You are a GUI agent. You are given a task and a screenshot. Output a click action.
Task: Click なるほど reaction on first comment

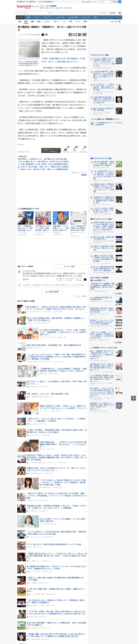coord(70,279)
